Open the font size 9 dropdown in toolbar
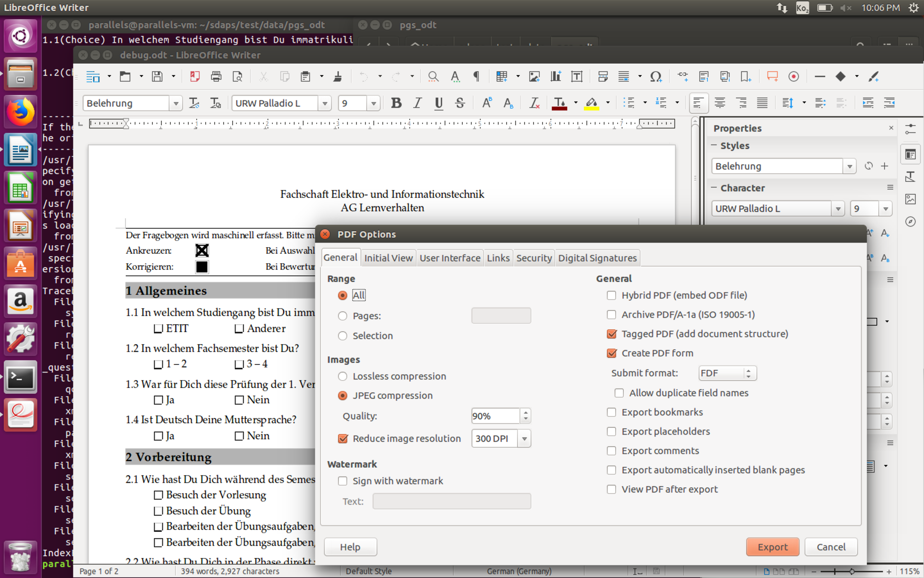 click(373, 103)
